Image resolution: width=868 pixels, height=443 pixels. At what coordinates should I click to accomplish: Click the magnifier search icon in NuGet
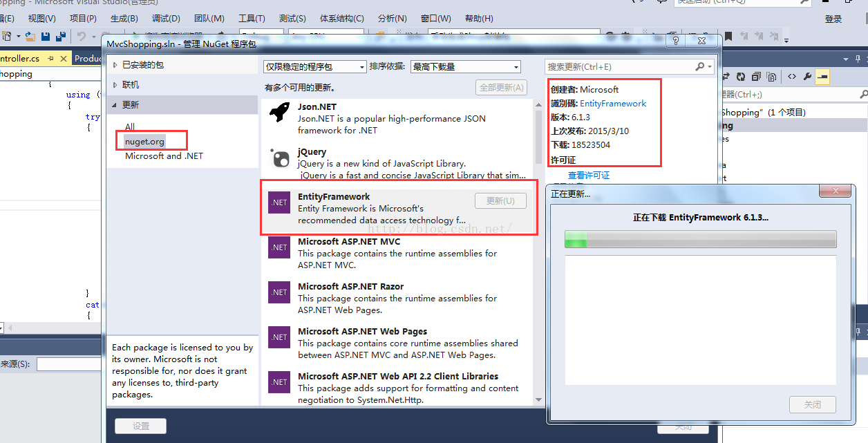(699, 66)
